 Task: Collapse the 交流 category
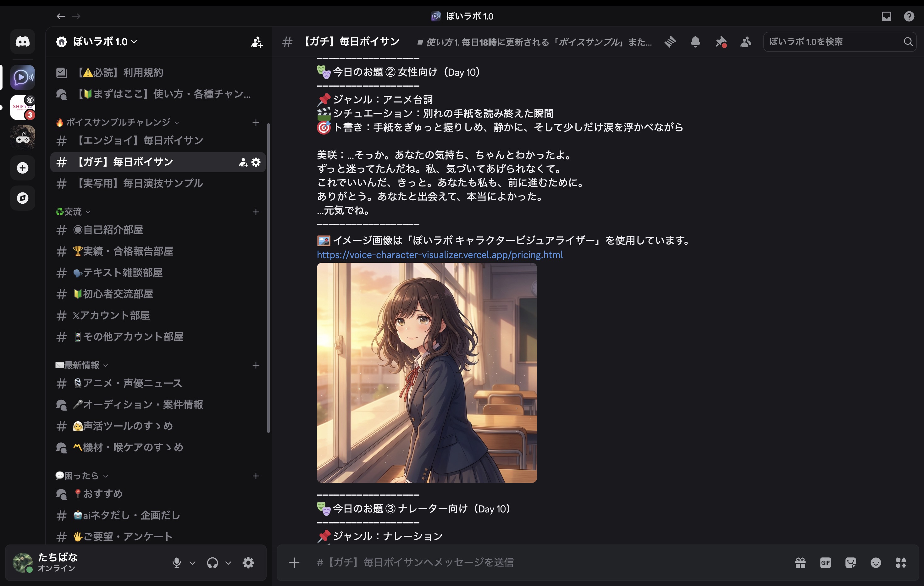click(x=73, y=212)
